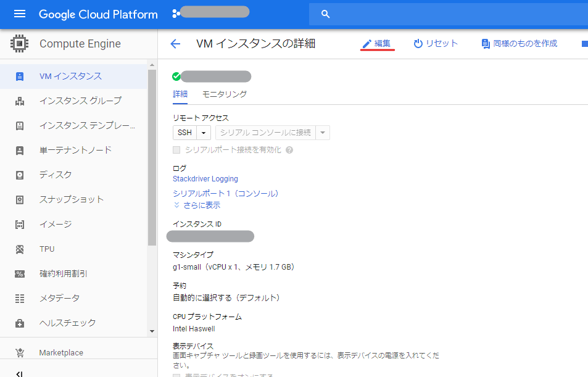This screenshot has height=377, width=588.
Task: Click the インスタンス グループ sidebar icon
Action: (x=20, y=101)
